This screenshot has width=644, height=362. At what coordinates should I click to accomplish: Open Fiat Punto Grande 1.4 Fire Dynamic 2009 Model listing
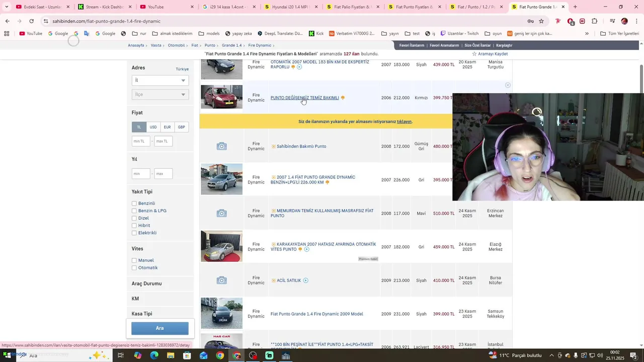(x=316, y=314)
